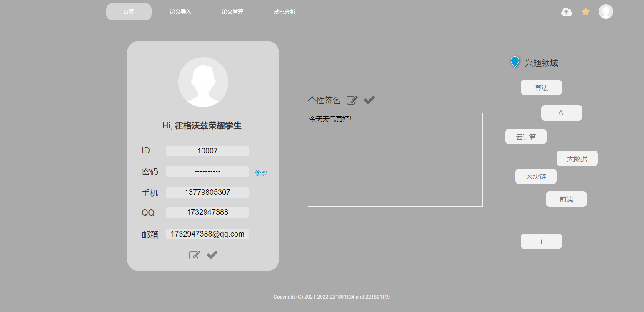Select the 算法 interest tag

point(541,88)
